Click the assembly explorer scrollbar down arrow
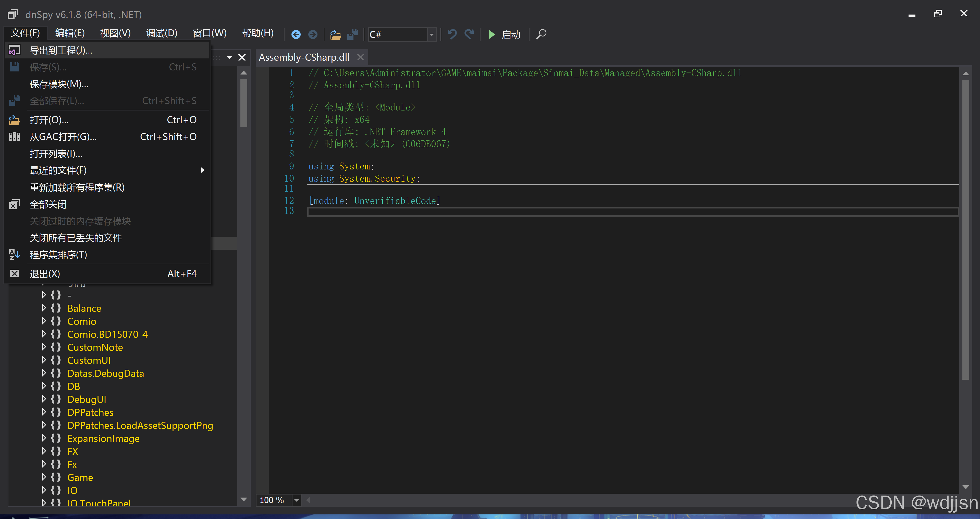 pos(244,499)
